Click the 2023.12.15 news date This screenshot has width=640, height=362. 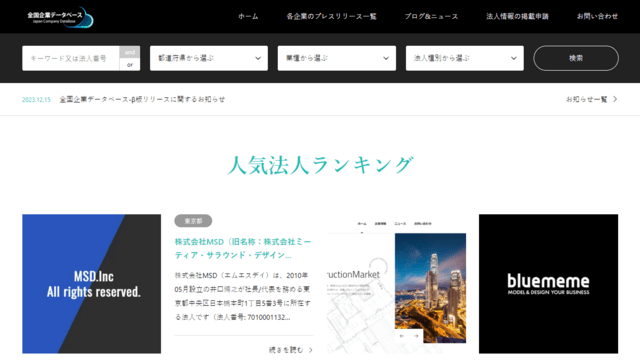coord(36,100)
